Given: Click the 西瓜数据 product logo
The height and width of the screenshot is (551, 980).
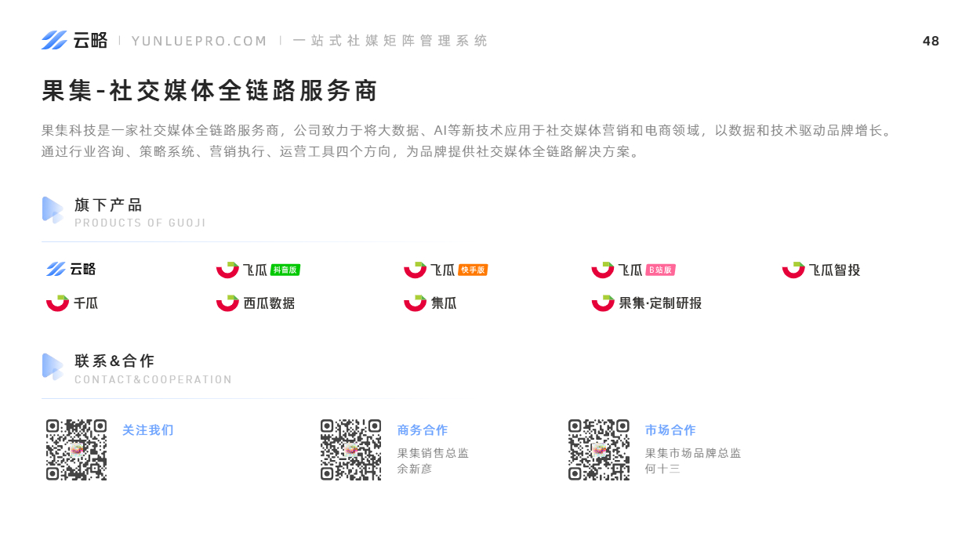Looking at the screenshot, I should point(256,303).
